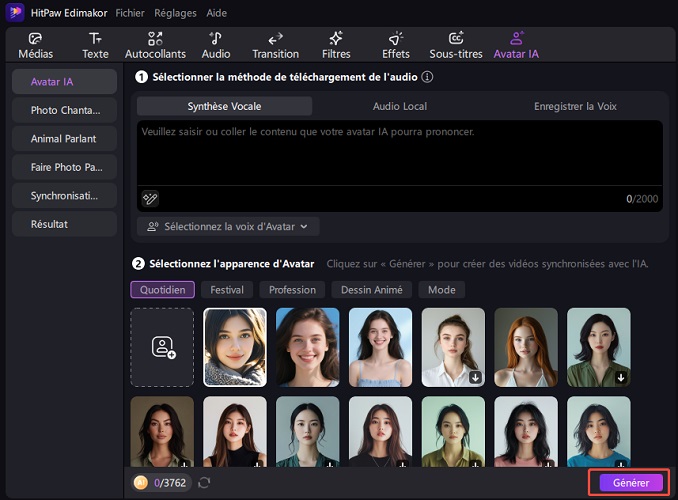The height and width of the screenshot is (500, 678).
Task: Open Faire Photo Pa... in the sidebar
Action: click(64, 167)
